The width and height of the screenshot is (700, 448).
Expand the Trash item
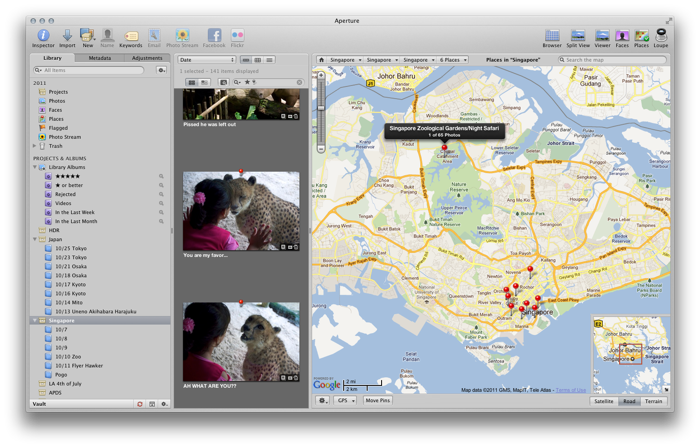point(34,146)
